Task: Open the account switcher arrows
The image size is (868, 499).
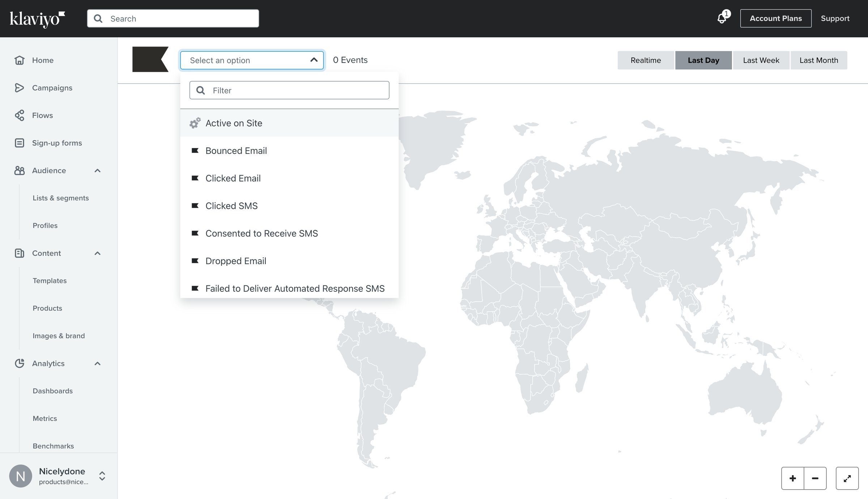Action: pos(102,476)
